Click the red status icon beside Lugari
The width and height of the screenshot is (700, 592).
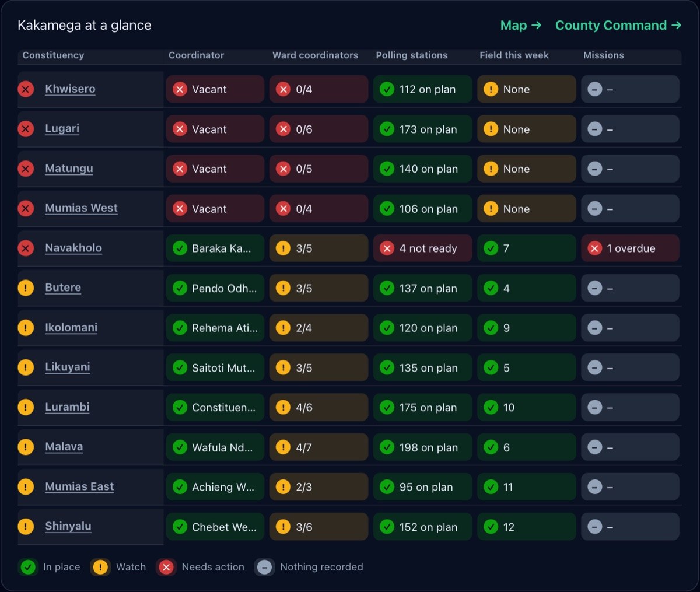(x=26, y=129)
